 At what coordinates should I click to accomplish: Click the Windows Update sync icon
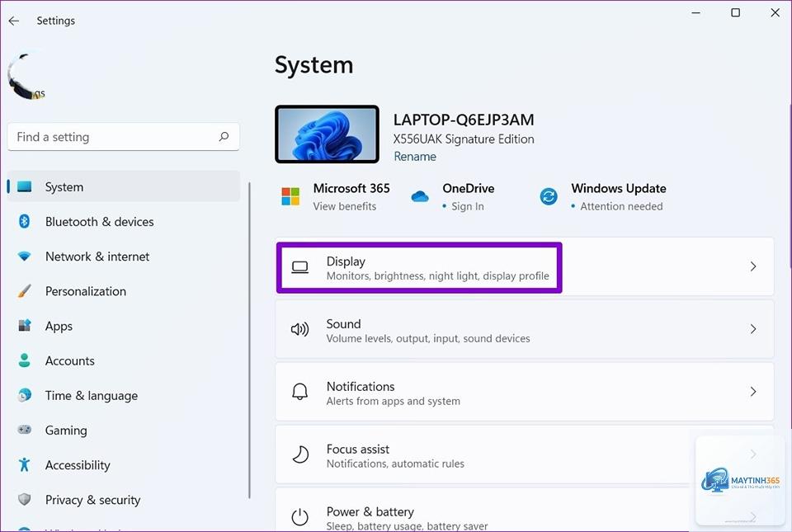tap(549, 196)
